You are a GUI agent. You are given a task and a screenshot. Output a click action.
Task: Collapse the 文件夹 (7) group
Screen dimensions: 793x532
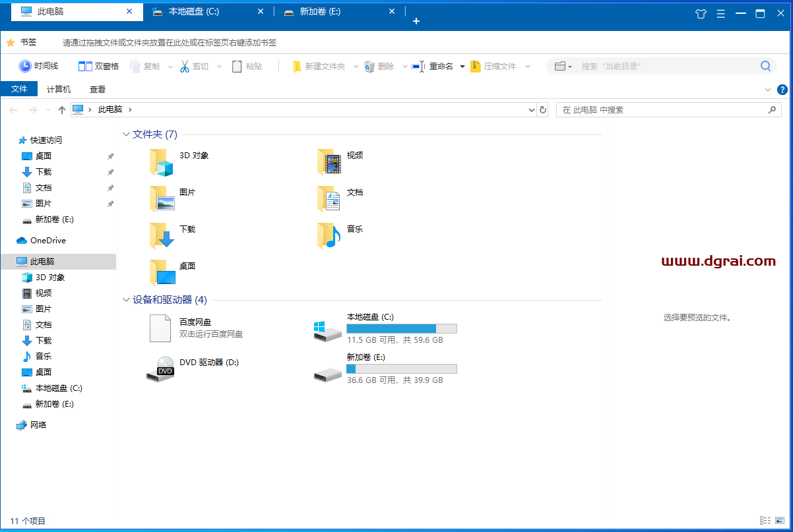click(126, 134)
